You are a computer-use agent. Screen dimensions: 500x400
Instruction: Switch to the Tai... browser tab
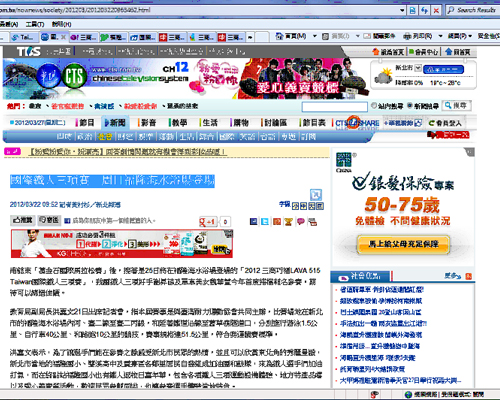(24, 37)
